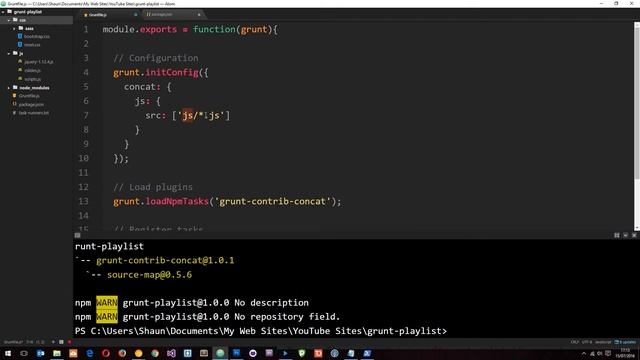Collapse the js folder in tree view
640x360 pixels.
click(9, 53)
